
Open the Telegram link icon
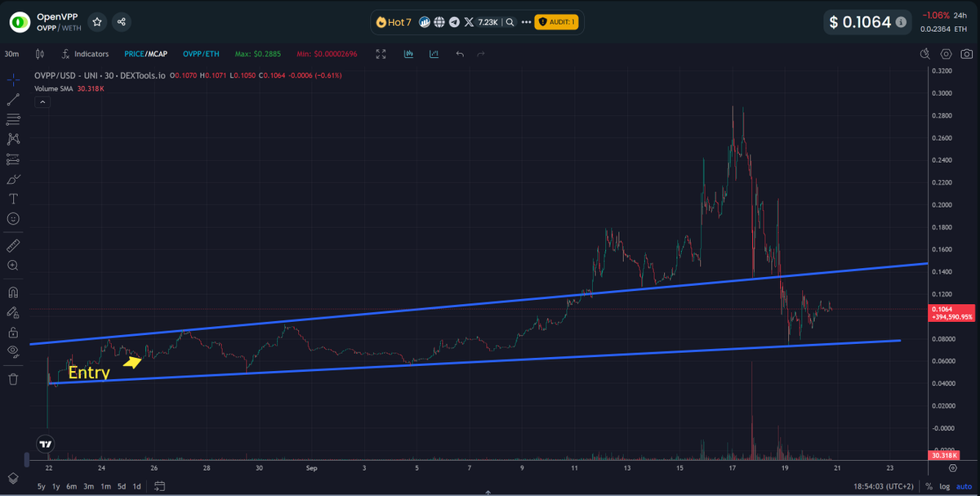point(454,22)
